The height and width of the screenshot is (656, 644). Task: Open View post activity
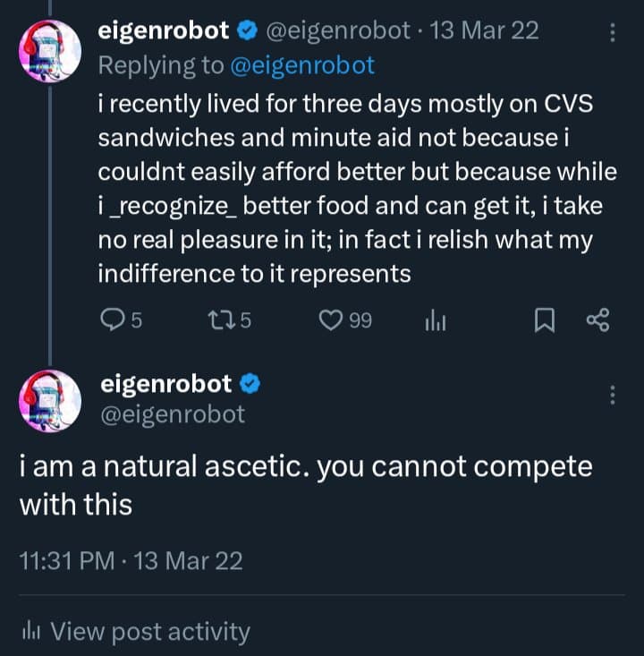(x=149, y=632)
